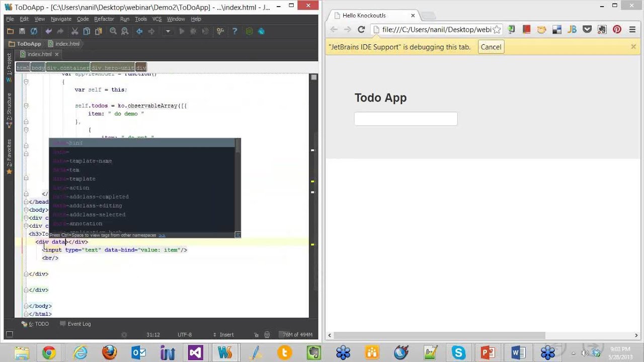Open Skype from the taskbar
Viewport: 644px width, 362px height.
coord(458,352)
